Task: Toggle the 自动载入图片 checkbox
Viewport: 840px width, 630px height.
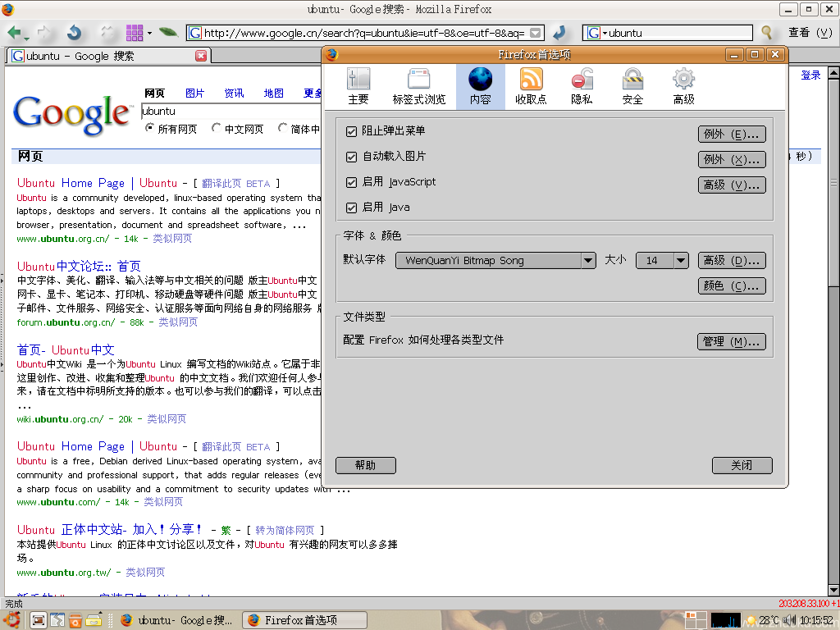Action: point(351,157)
